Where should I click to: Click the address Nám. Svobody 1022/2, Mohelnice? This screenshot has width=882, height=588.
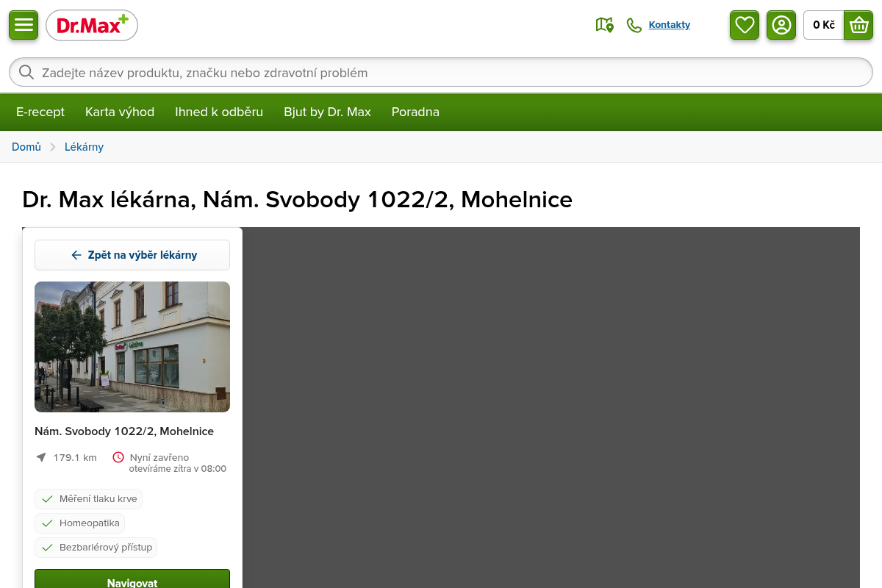click(x=124, y=431)
